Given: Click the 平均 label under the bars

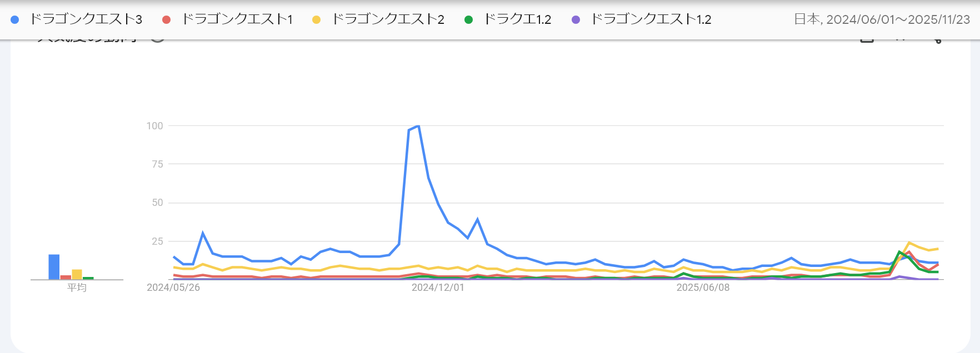Looking at the screenshot, I should click(77, 288).
